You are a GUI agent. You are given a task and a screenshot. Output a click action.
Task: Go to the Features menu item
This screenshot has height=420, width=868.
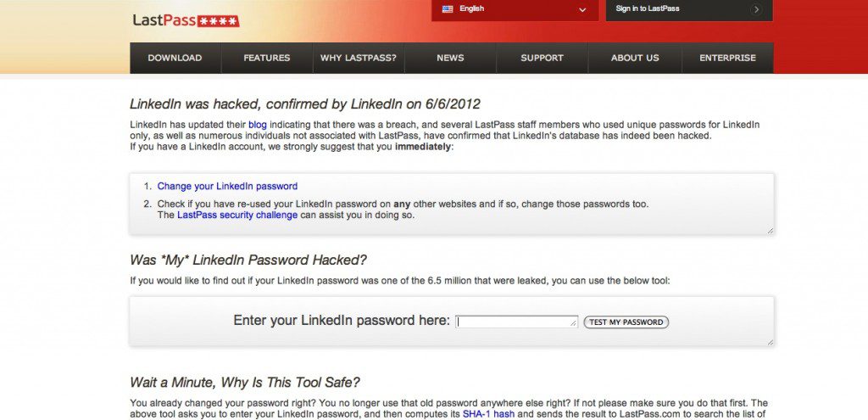click(x=267, y=59)
